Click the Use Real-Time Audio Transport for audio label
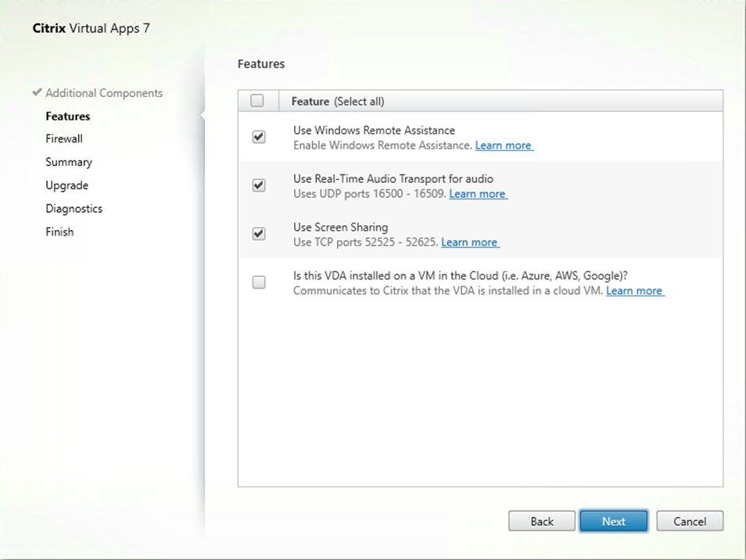The width and height of the screenshot is (746, 560). pyautogui.click(x=393, y=179)
